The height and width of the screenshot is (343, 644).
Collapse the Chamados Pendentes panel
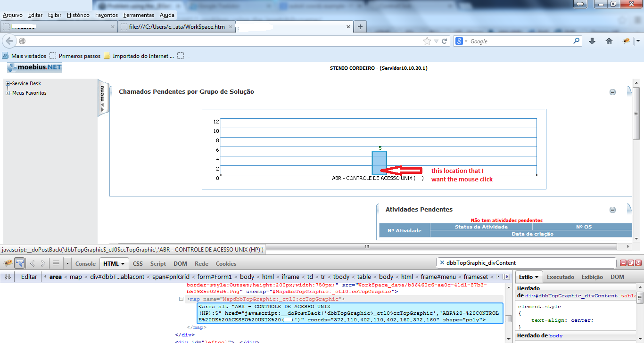612,92
